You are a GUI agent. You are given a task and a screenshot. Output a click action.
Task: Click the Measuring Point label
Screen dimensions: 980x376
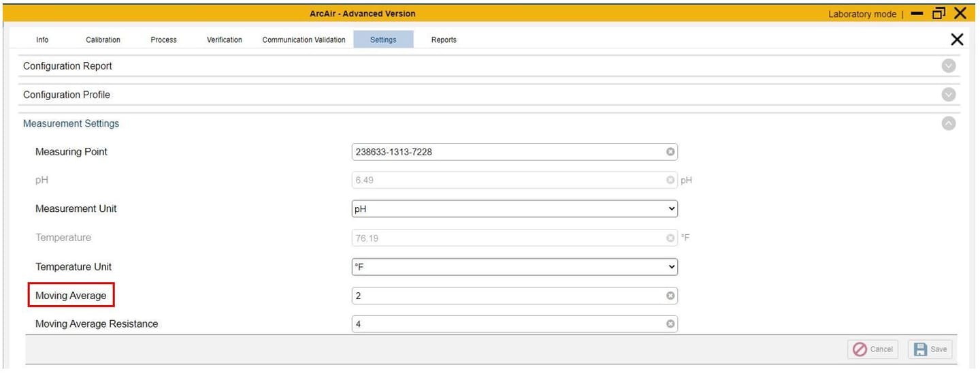coord(71,152)
